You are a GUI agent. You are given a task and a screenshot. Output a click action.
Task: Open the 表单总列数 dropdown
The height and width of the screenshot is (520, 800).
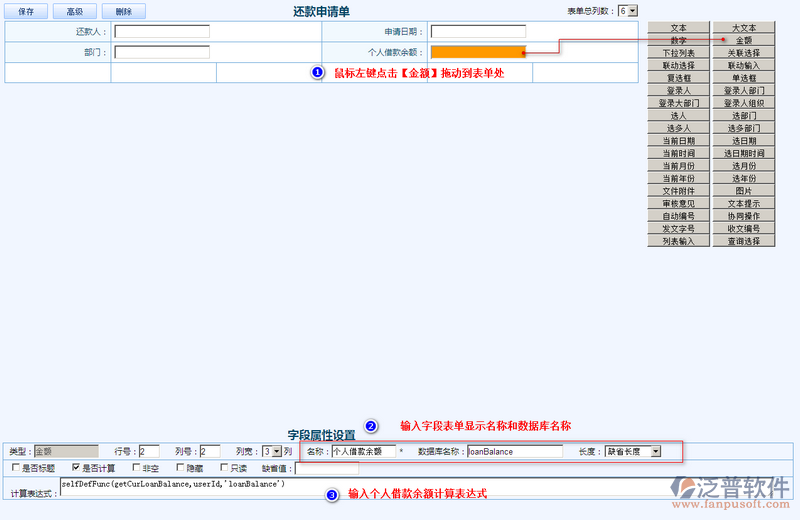627,11
